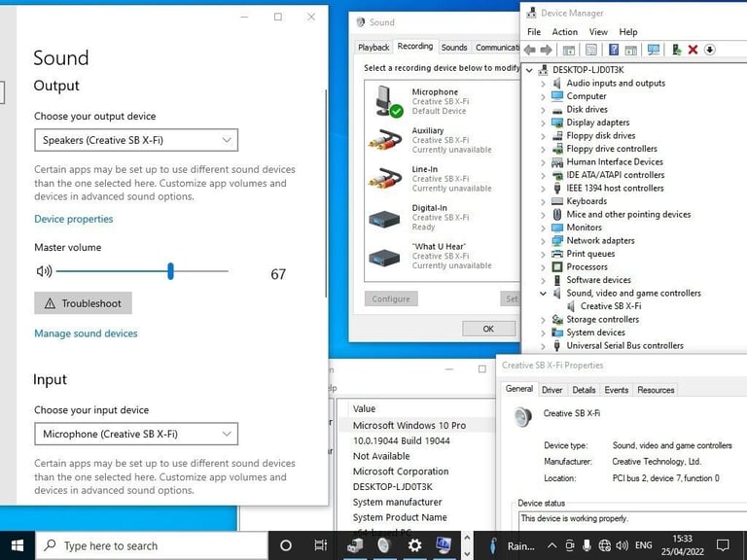747x560 pixels.
Task: Click OK in Sound dialog
Action: coord(488,329)
